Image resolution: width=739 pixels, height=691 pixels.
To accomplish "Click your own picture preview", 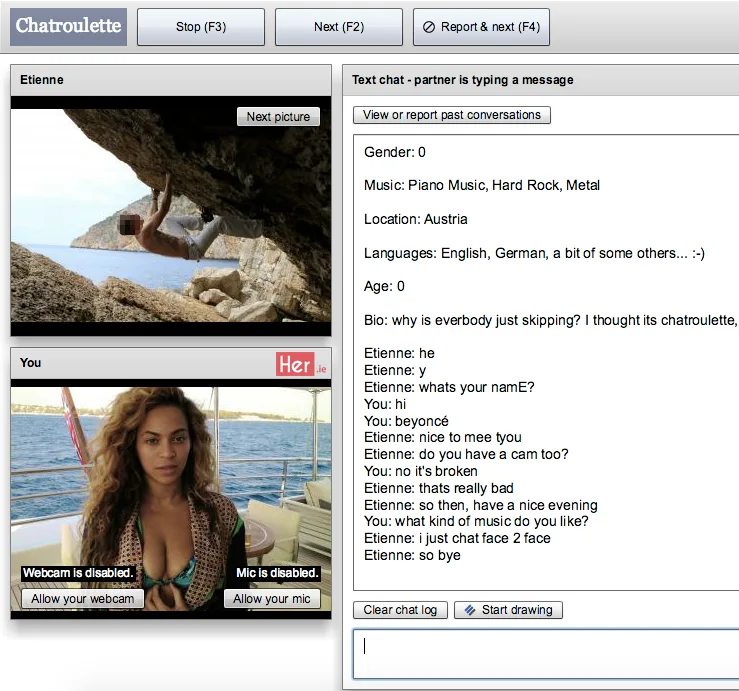I will click(171, 499).
